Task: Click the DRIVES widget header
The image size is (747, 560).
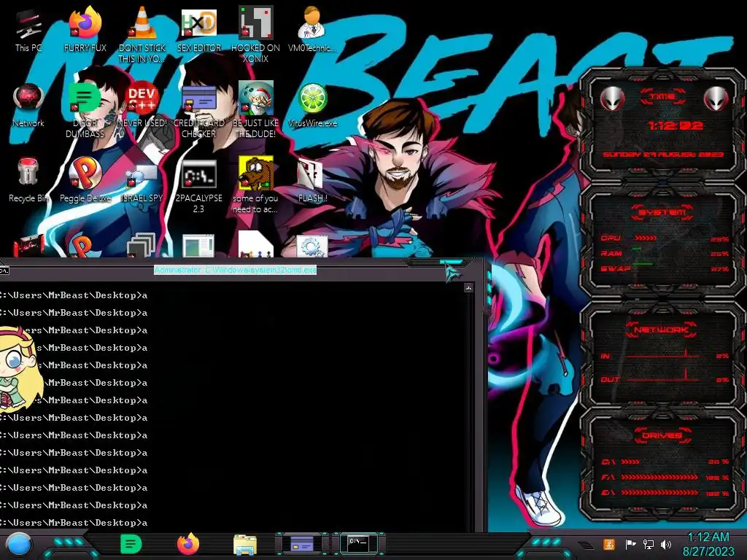Action: 662,435
